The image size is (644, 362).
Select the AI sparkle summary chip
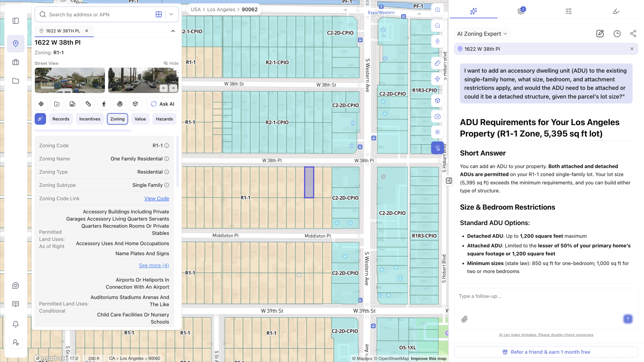(x=40, y=119)
